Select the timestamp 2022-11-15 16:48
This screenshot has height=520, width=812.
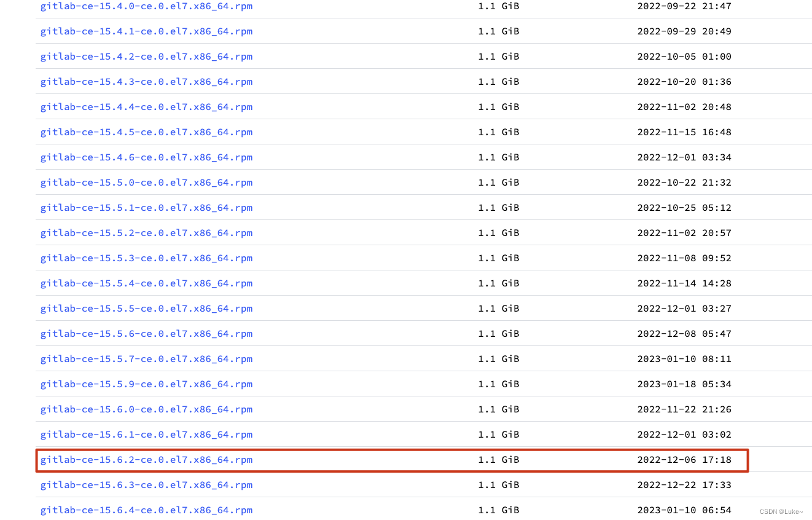[684, 132]
